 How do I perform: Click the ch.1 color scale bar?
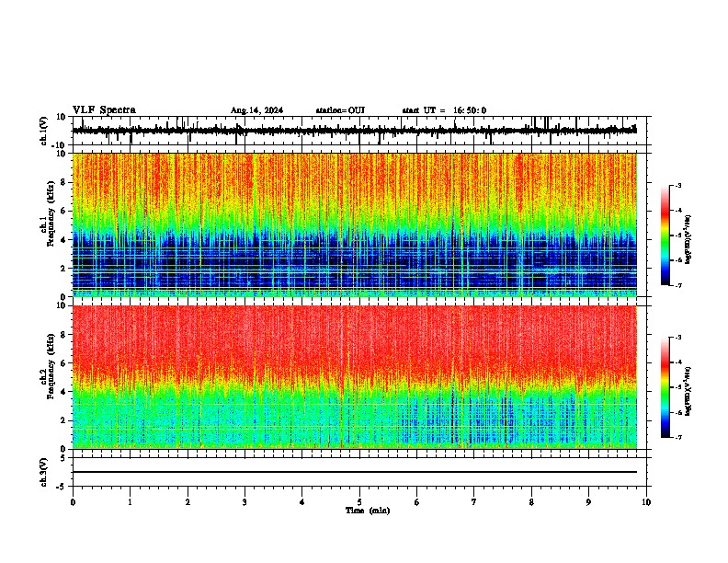[x=665, y=236]
